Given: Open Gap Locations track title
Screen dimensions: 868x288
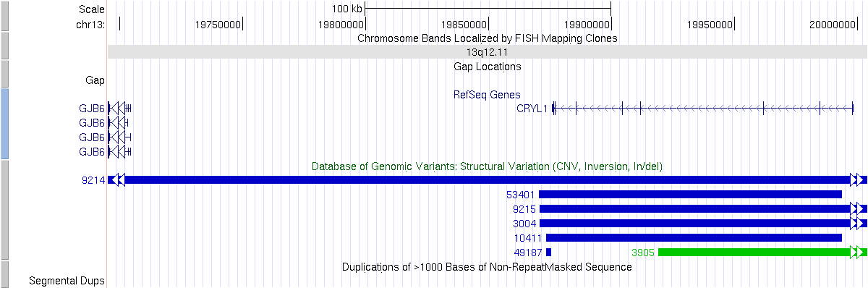Looking at the screenshot, I should pos(487,67).
